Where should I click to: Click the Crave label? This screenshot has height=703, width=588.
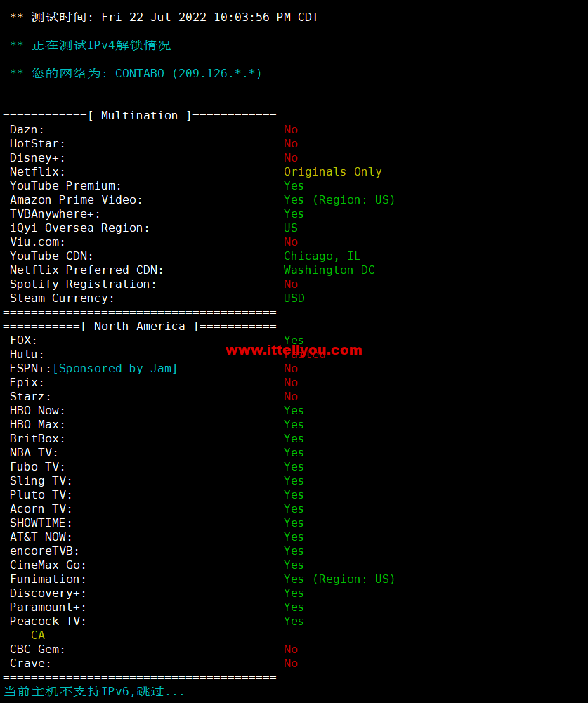click(x=30, y=664)
